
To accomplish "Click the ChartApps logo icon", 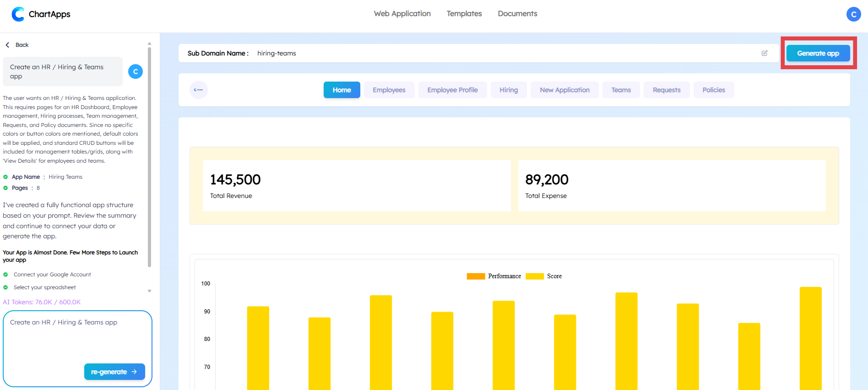I will [18, 14].
